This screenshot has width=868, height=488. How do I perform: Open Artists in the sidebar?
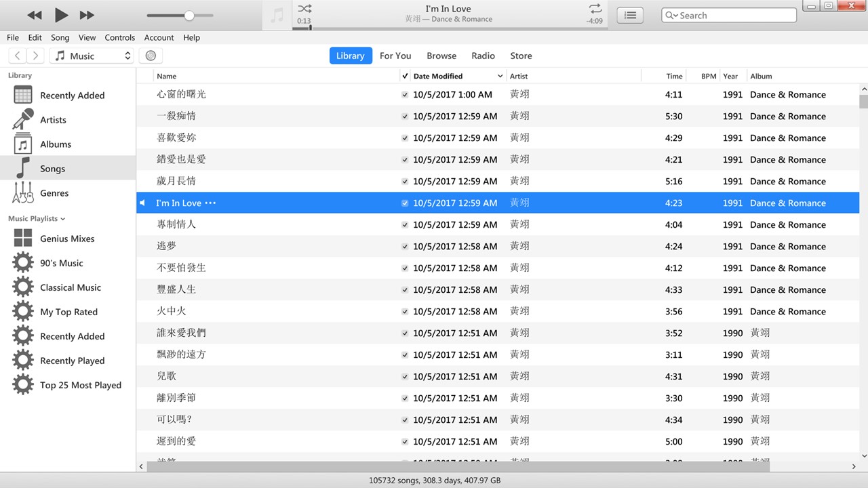click(x=68, y=120)
